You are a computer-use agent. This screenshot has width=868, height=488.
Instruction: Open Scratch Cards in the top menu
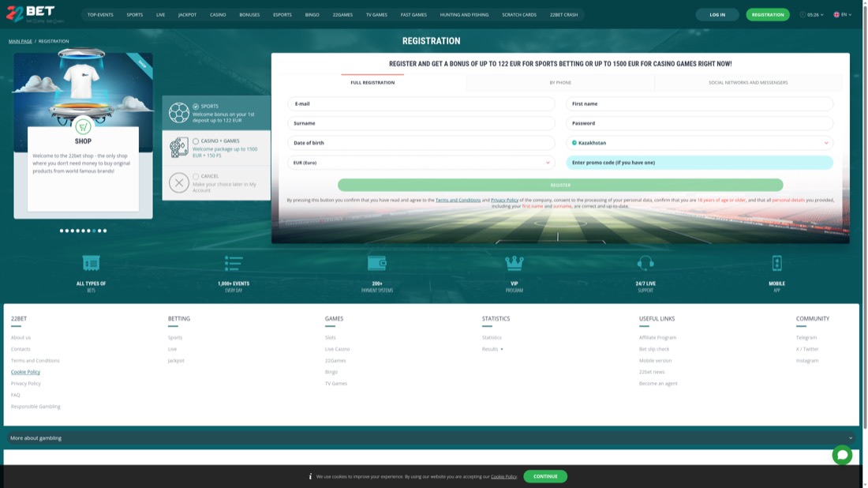519,15
